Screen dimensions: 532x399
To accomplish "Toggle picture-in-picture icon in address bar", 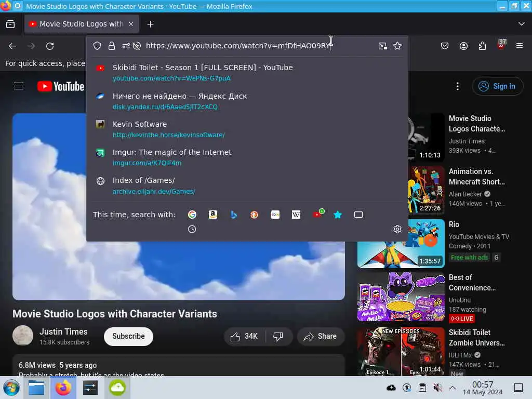I will tap(383, 46).
